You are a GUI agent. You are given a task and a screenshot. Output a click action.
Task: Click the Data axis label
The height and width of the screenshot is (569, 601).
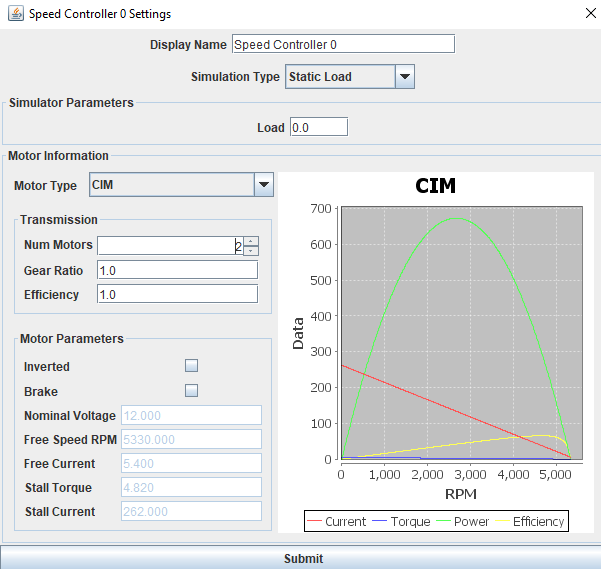(298, 333)
